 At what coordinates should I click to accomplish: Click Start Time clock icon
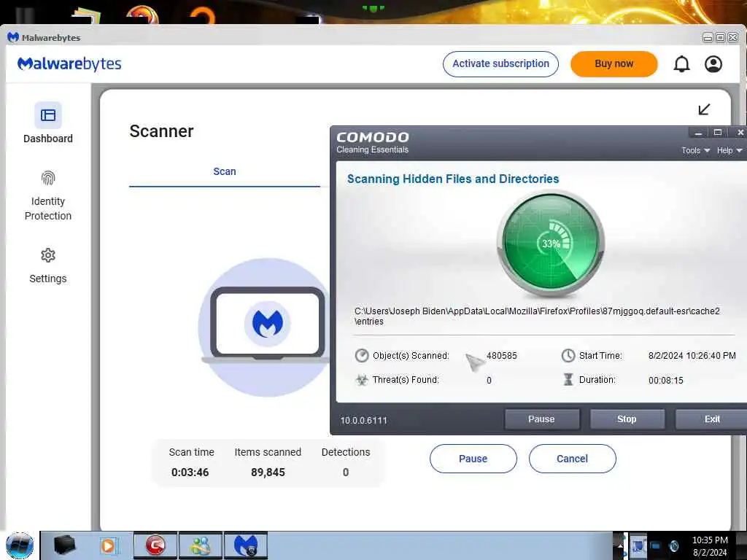click(x=568, y=356)
